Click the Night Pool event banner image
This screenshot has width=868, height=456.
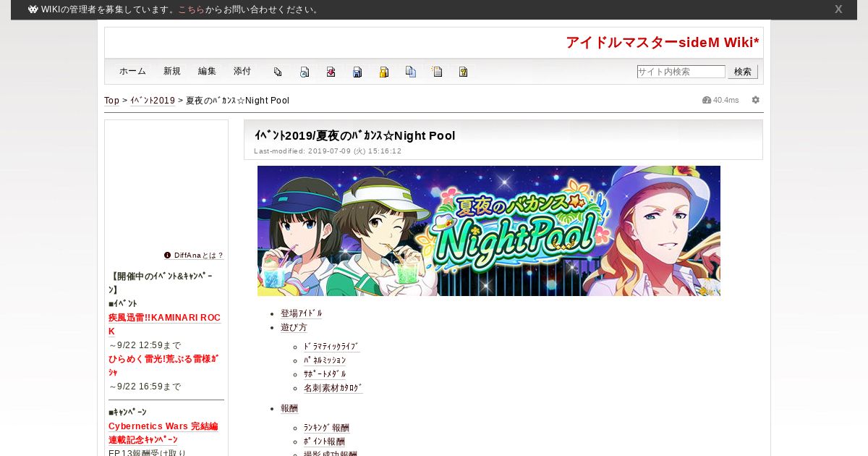point(489,231)
